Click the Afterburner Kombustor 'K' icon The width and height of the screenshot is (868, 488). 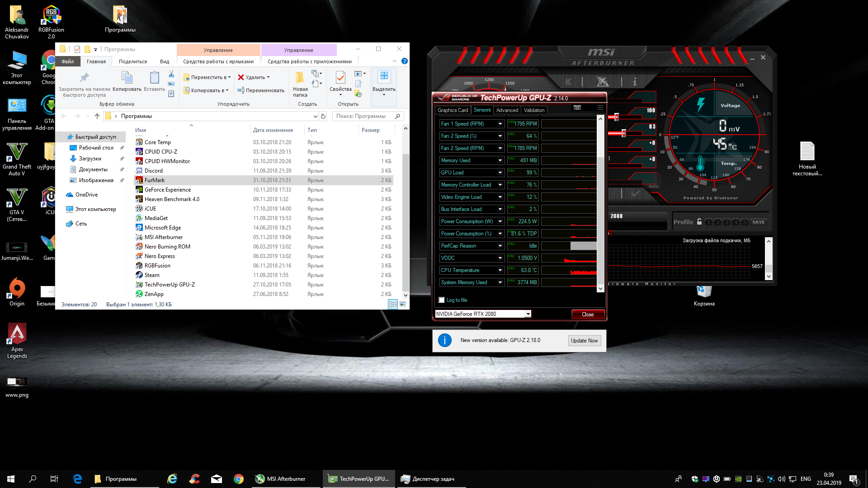[568, 82]
